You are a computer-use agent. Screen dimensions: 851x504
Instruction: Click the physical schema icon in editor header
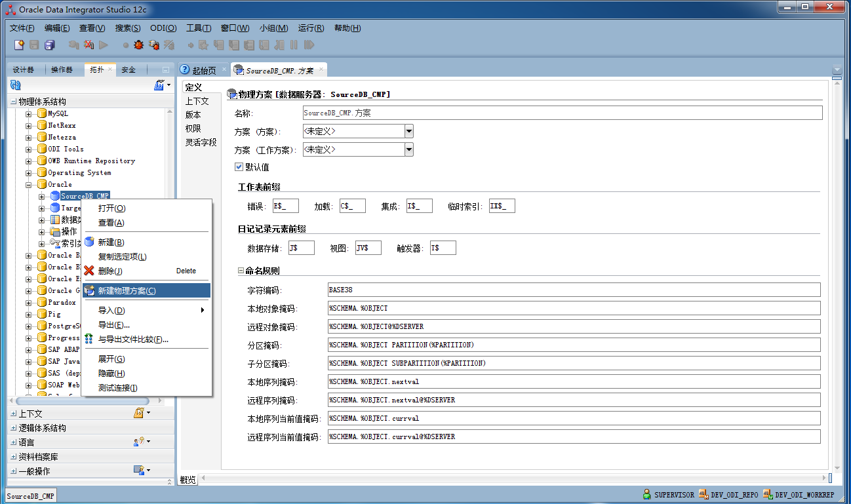click(232, 94)
